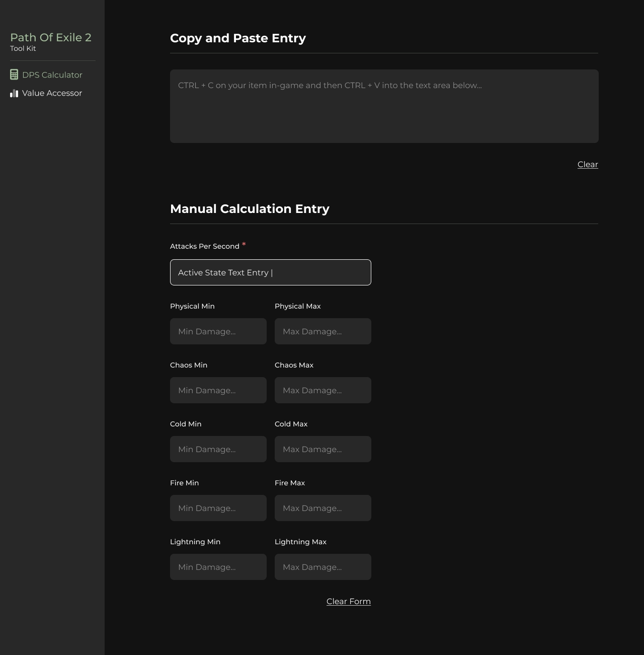The width and height of the screenshot is (644, 655).
Task: Click the Fire Max label
Action: click(290, 483)
